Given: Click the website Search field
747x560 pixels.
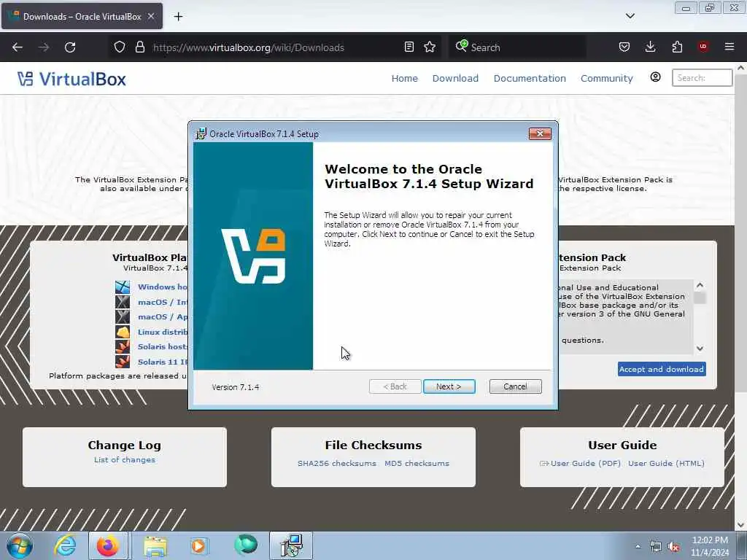Looking at the screenshot, I should coord(702,77).
